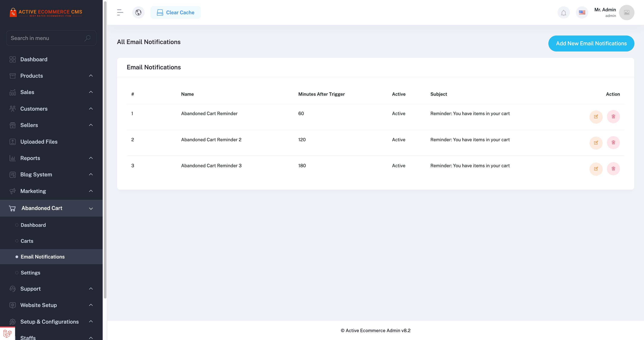Click the globe browse website icon
The image size is (644, 340).
point(138,13)
